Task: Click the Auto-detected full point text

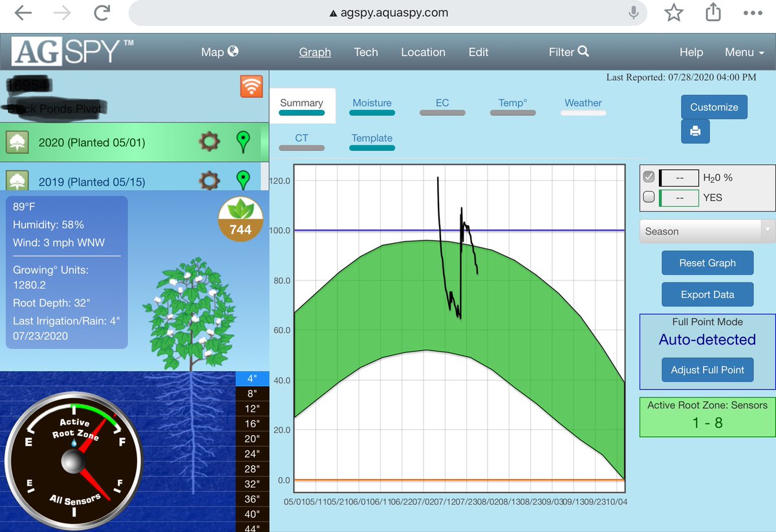Action: [707, 339]
